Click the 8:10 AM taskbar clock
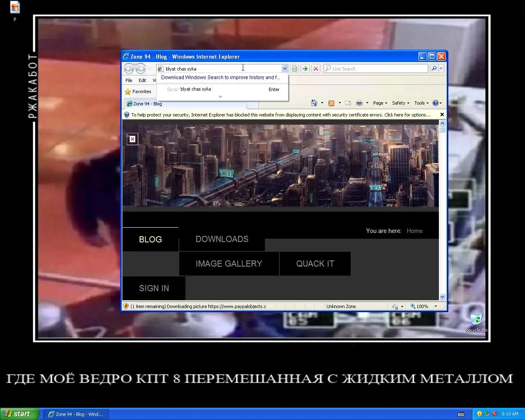The image size is (525, 420). point(510,414)
